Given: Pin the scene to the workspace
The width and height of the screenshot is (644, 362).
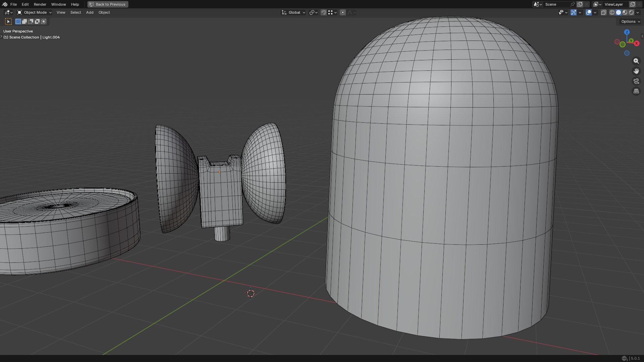Looking at the screenshot, I should pyautogui.click(x=573, y=4).
